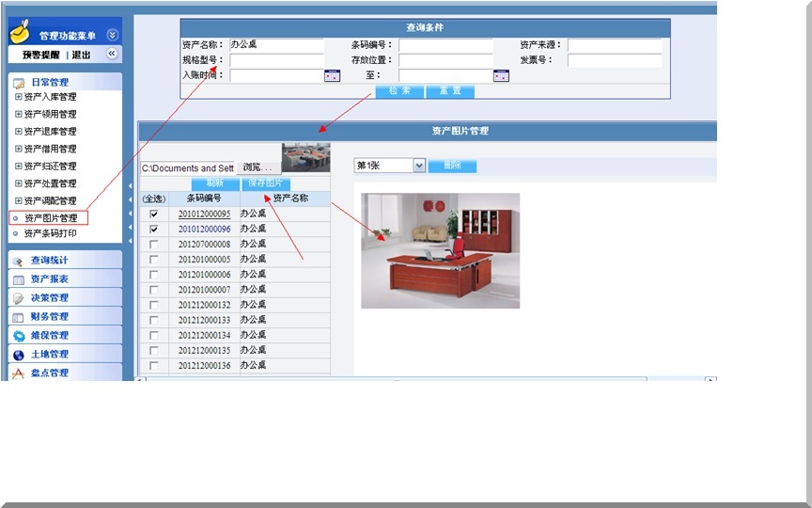Image resolution: width=812 pixels, height=508 pixels.
Task: Click the 检索 search button
Action: tap(399, 91)
